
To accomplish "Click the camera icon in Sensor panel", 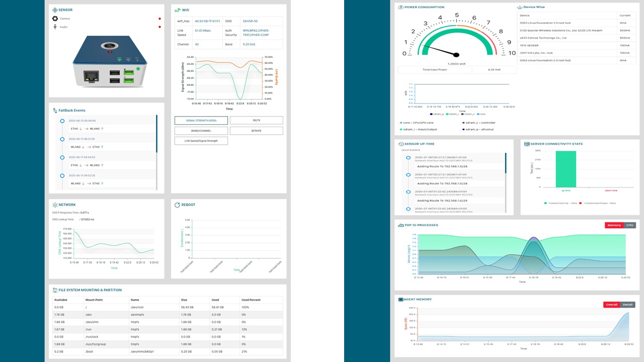I will click(x=54, y=19).
